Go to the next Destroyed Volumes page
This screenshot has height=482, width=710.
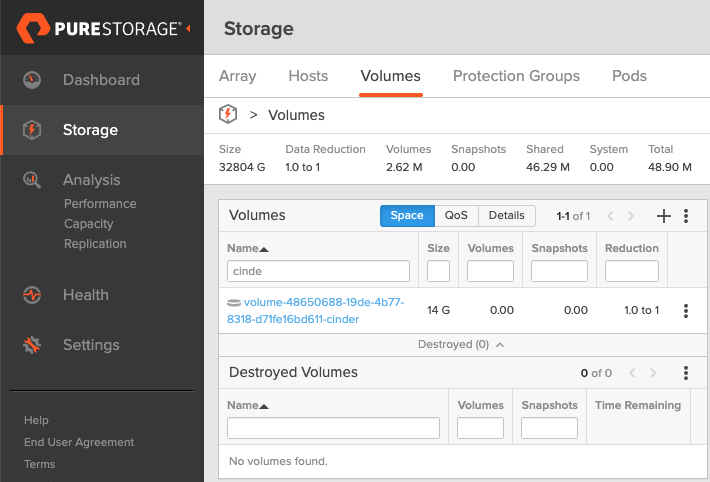pyautogui.click(x=653, y=373)
